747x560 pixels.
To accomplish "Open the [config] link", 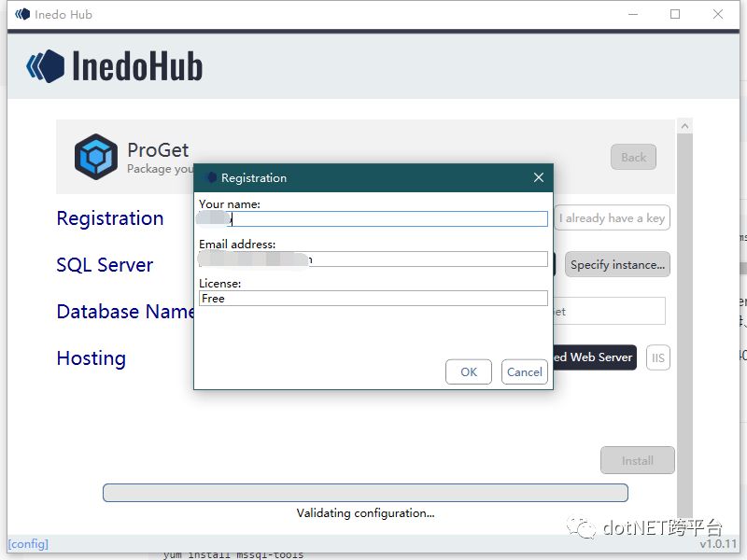I will point(28,544).
